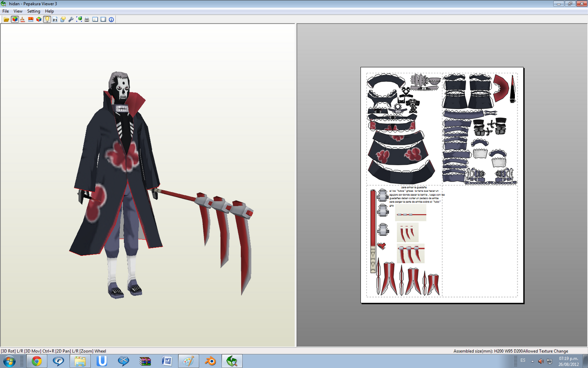
Task: Expand the hidden icons arrow in system tray
Action: 532,361
